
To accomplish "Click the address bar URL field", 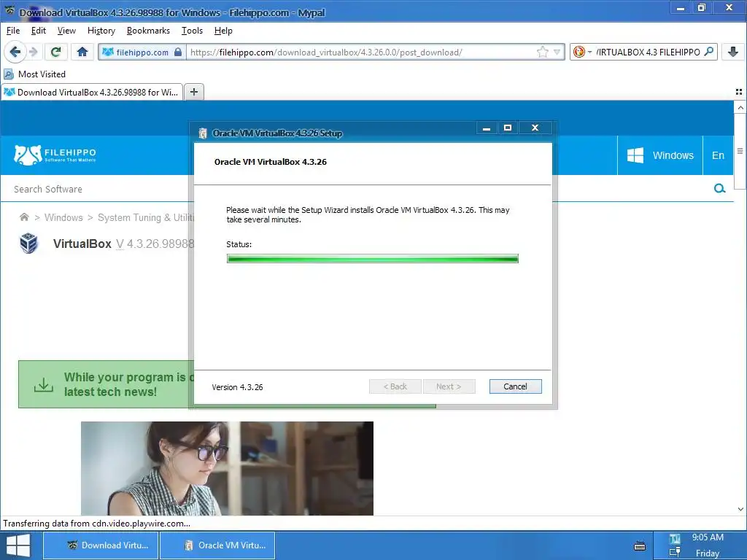I will pos(362,52).
